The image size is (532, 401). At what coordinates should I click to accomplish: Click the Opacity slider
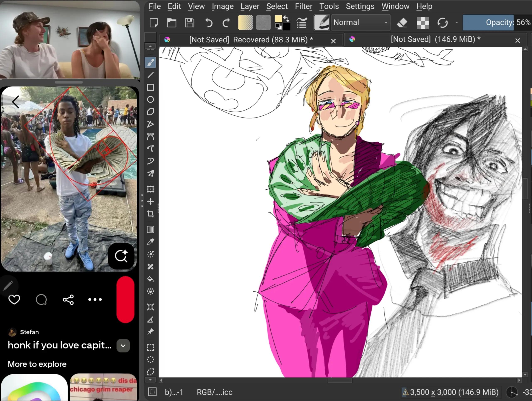click(497, 23)
